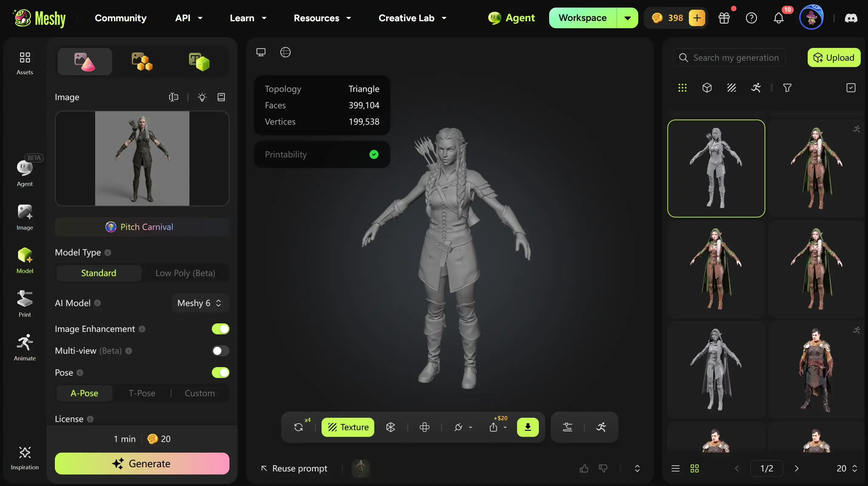Click the Workspace button
Screen dimensions: 868x486
coord(583,18)
